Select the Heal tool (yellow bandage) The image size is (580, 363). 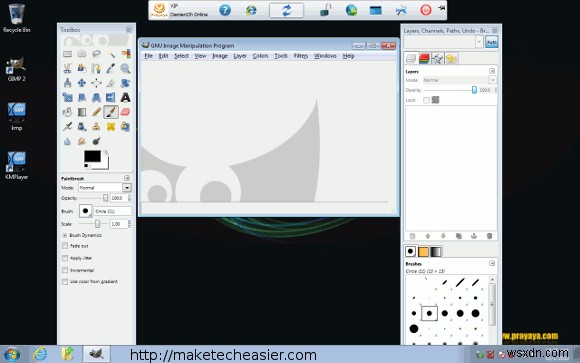click(x=111, y=127)
